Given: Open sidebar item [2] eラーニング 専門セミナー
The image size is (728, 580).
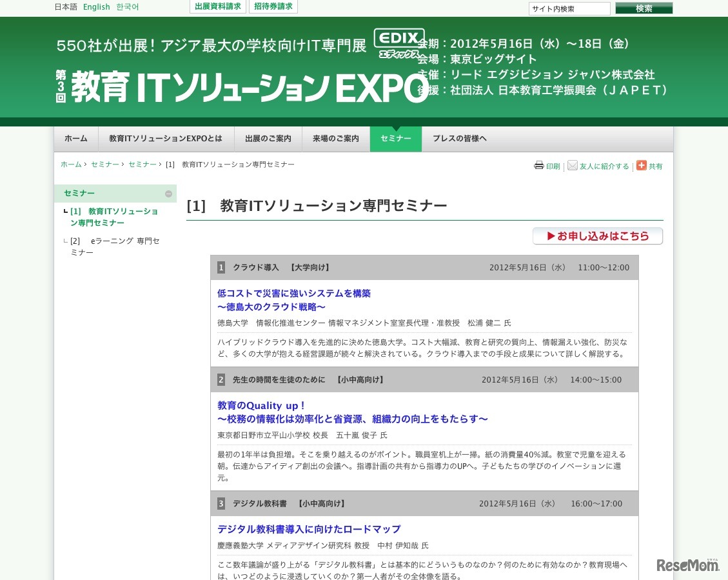Looking at the screenshot, I should (x=115, y=246).
